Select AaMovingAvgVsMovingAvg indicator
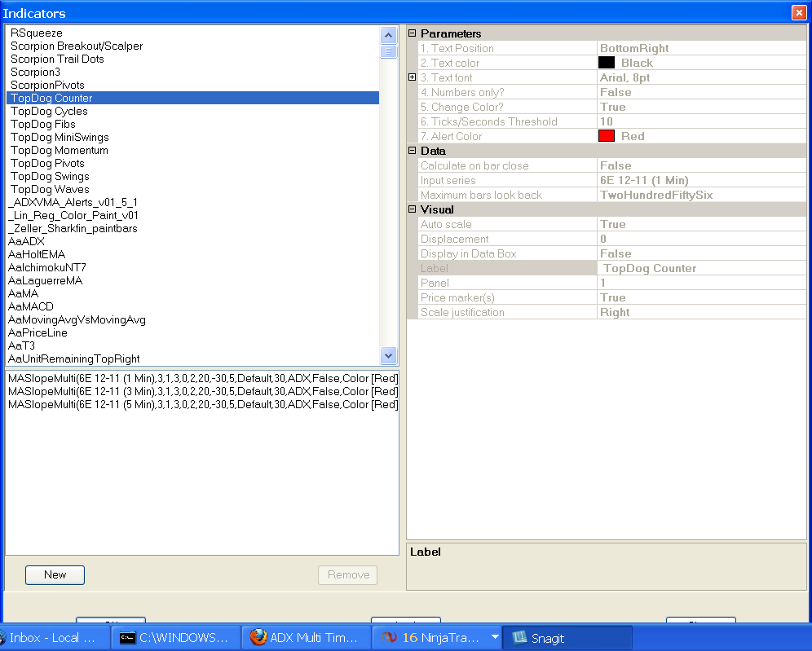Image resolution: width=812 pixels, height=651 pixels. [192, 320]
